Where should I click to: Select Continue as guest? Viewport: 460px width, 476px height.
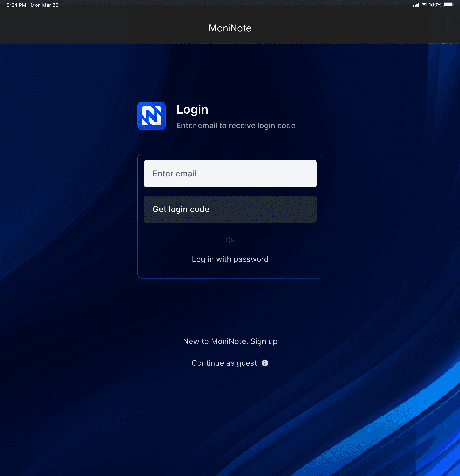click(224, 363)
